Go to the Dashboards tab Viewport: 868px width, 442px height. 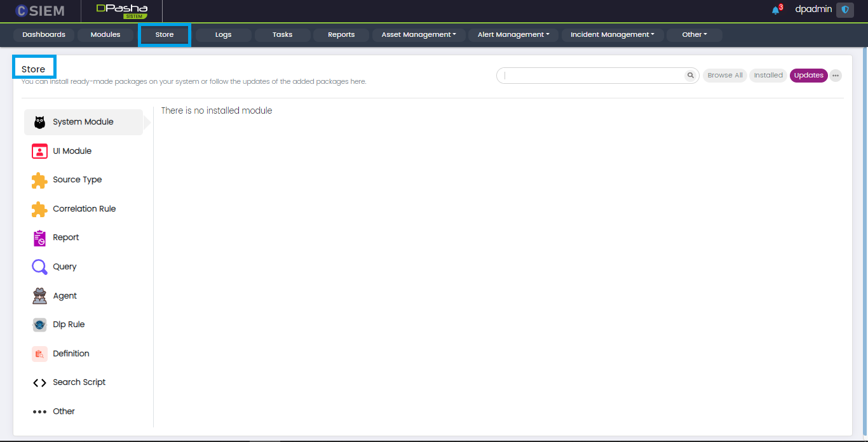point(44,35)
